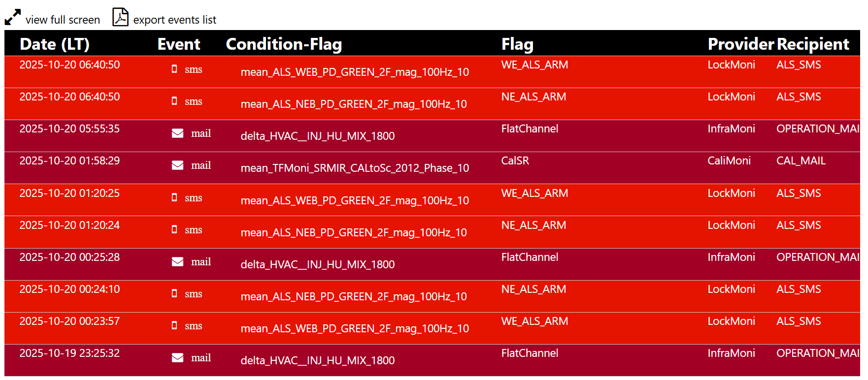
Task: Click the CAL_MAIL recipient cell
Action: 801,161
